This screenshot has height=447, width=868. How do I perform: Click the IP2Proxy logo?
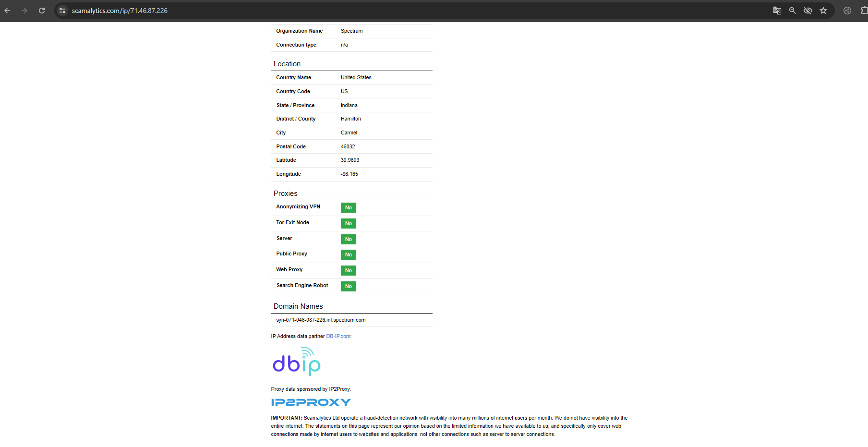pyautogui.click(x=311, y=402)
